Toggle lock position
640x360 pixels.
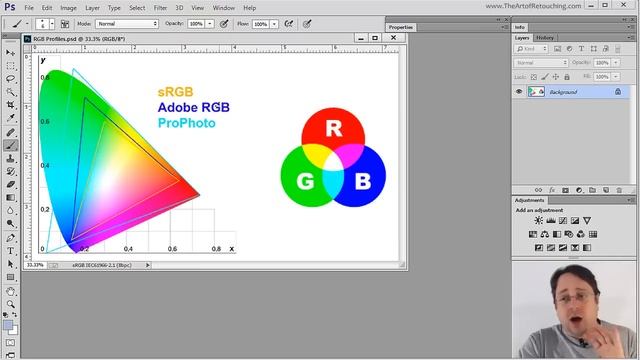click(556, 77)
